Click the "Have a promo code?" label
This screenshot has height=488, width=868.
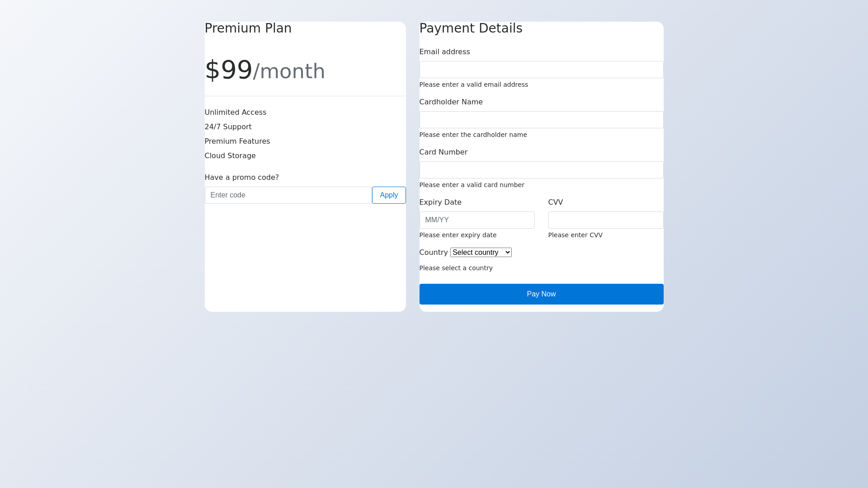241,178
